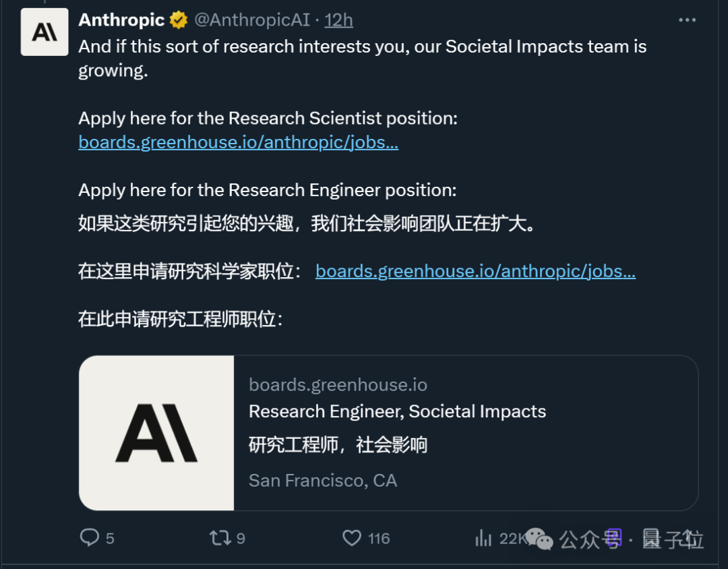
Task: Repost using the retweet arrows icon
Action: click(220, 537)
